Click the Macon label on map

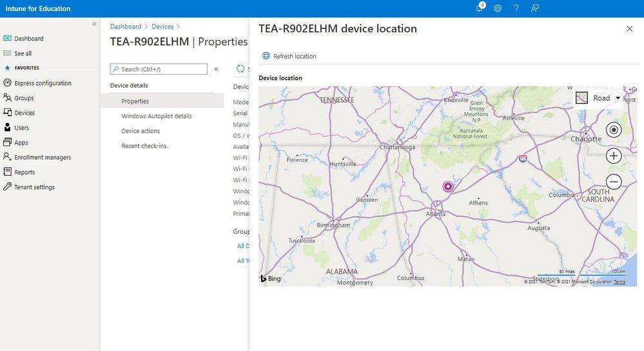(x=466, y=259)
